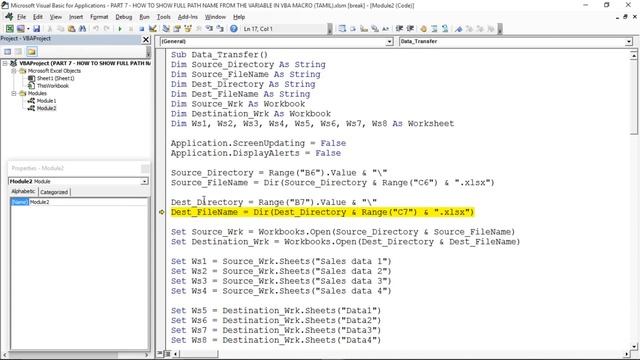This screenshot has height=360, width=640.
Task: Open the Insert UserForm dropdown arrow
Action: coord(28,29)
